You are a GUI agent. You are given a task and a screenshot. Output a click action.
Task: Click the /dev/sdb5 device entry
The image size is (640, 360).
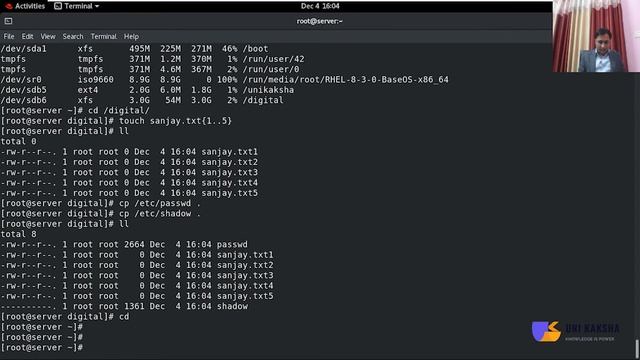(x=24, y=90)
